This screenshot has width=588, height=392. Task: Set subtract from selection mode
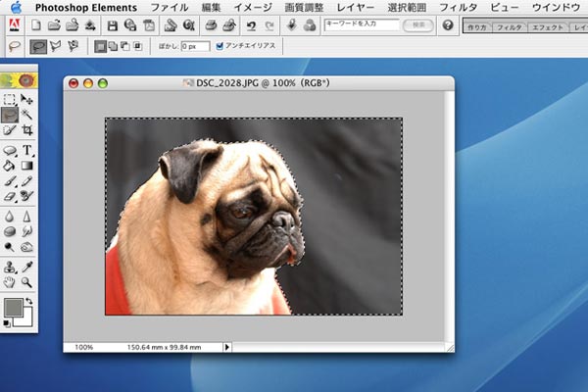click(x=125, y=46)
